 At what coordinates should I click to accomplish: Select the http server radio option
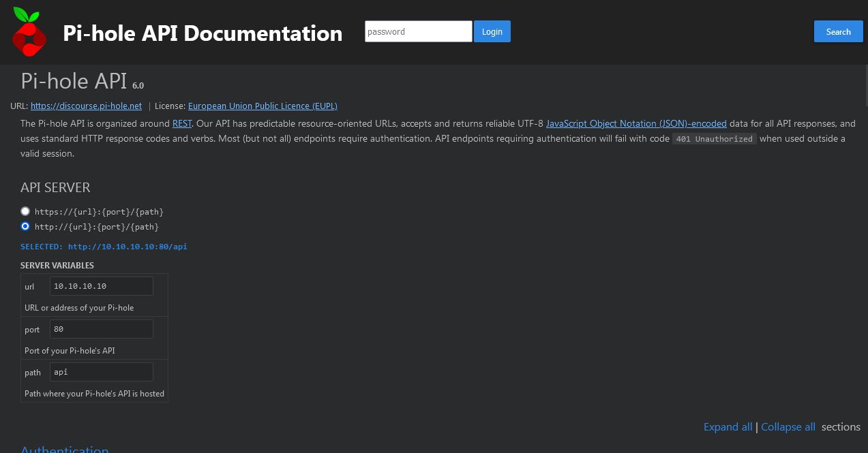tap(25, 226)
